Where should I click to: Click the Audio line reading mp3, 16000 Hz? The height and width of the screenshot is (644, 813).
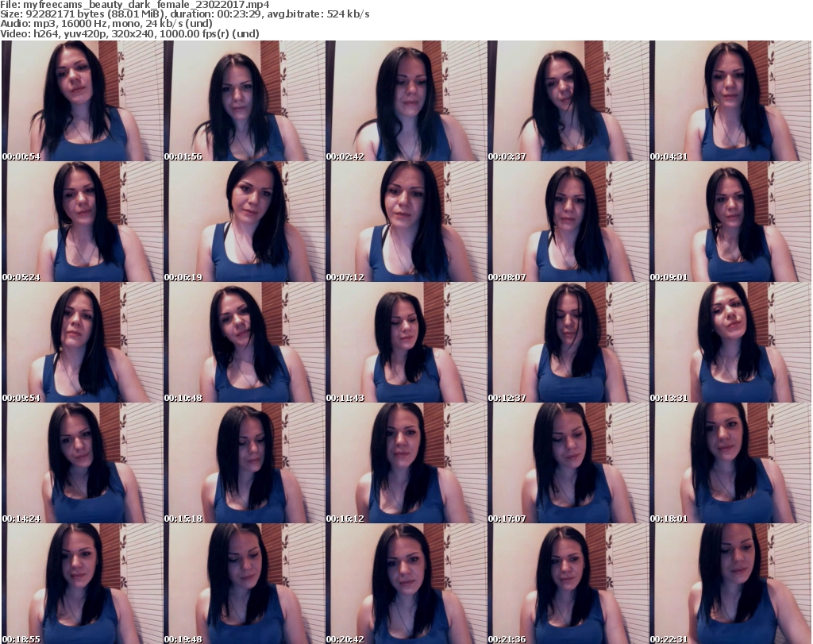106,23
